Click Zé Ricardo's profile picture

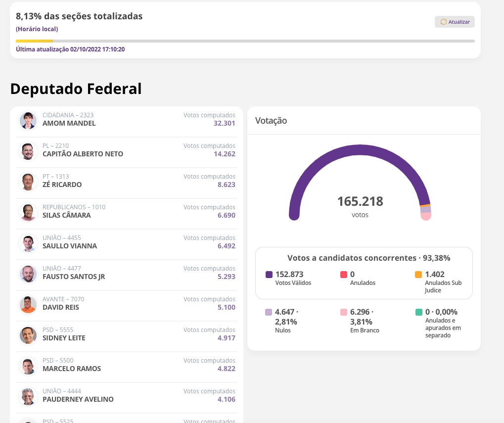[28, 182]
